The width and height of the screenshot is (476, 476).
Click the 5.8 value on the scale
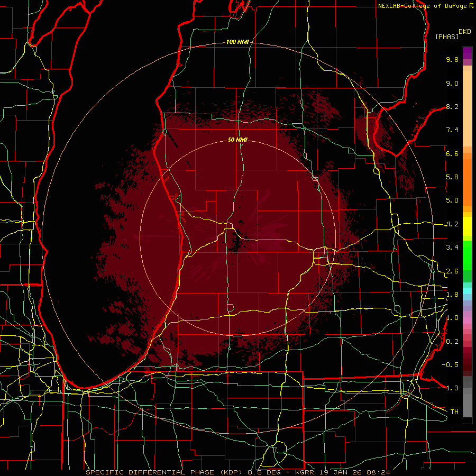pos(452,177)
